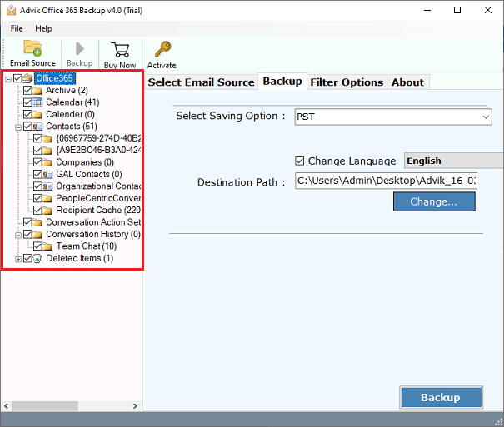Uncheck the Calendar (41) checkbox

(x=27, y=102)
